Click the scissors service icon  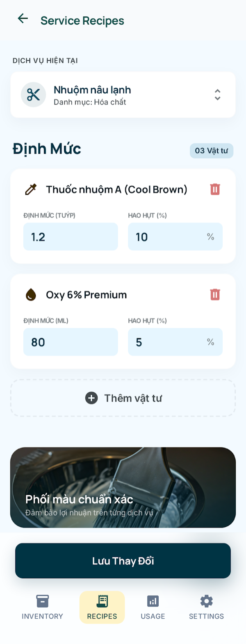(x=33, y=95)
